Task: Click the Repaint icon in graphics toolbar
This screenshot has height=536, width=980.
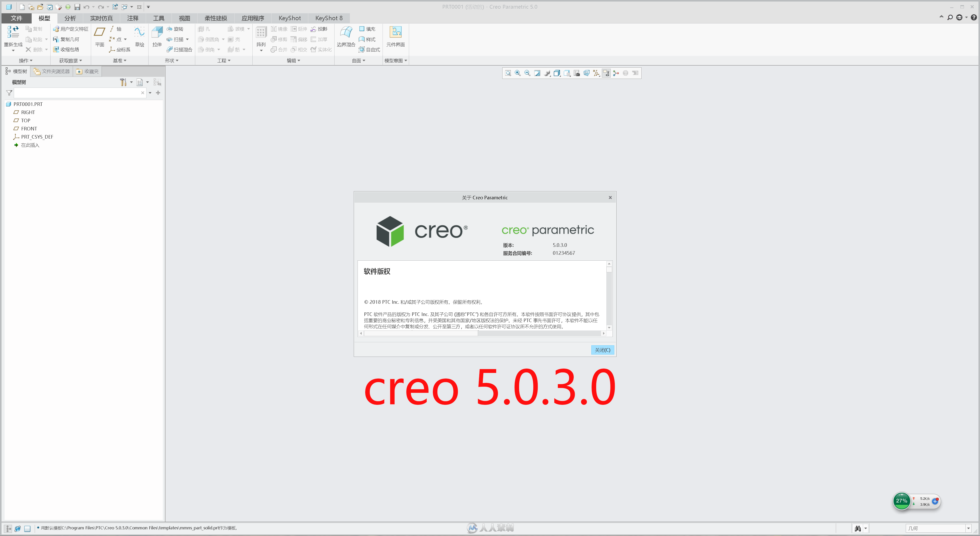Action: 537,73
